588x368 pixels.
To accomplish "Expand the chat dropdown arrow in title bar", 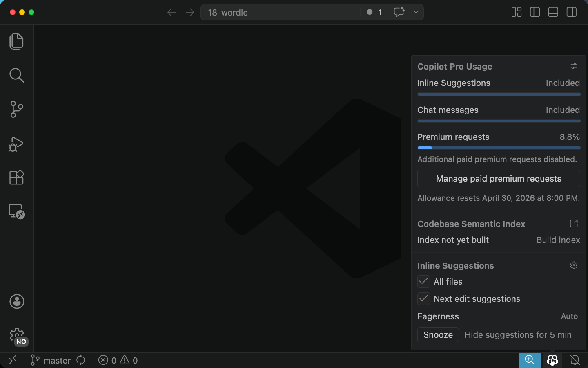I will tap(416, 12).
